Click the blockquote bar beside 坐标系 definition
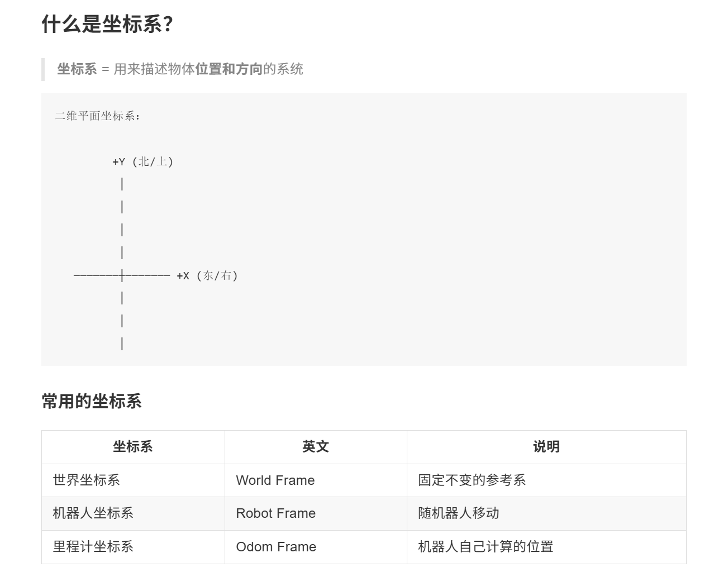This screenshot has height=572, width=728. pos(43,69)
